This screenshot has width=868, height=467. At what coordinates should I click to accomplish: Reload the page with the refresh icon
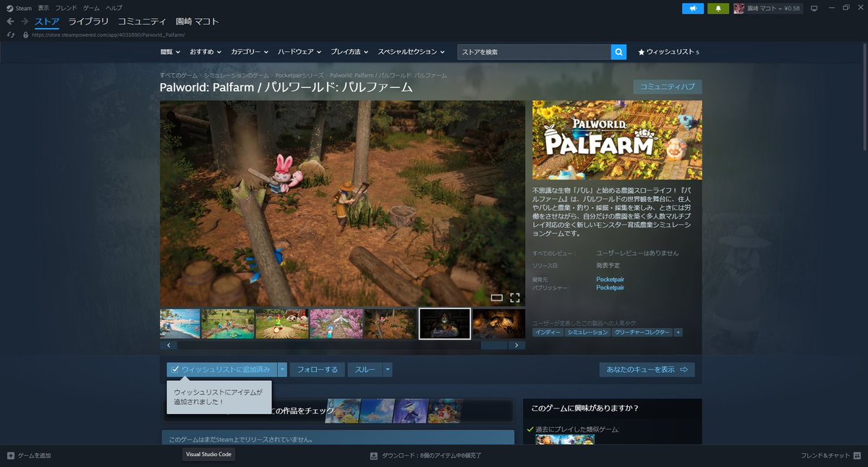pyautogui.click(x=10, y=34)
